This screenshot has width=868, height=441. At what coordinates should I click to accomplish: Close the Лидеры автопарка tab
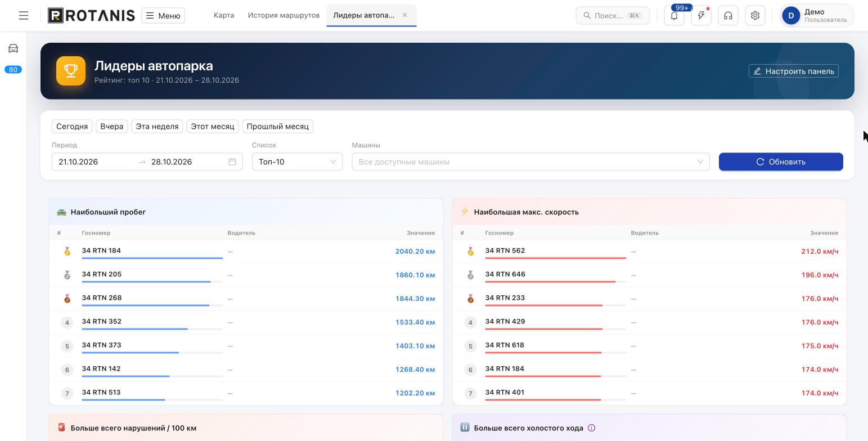point(404,15)
